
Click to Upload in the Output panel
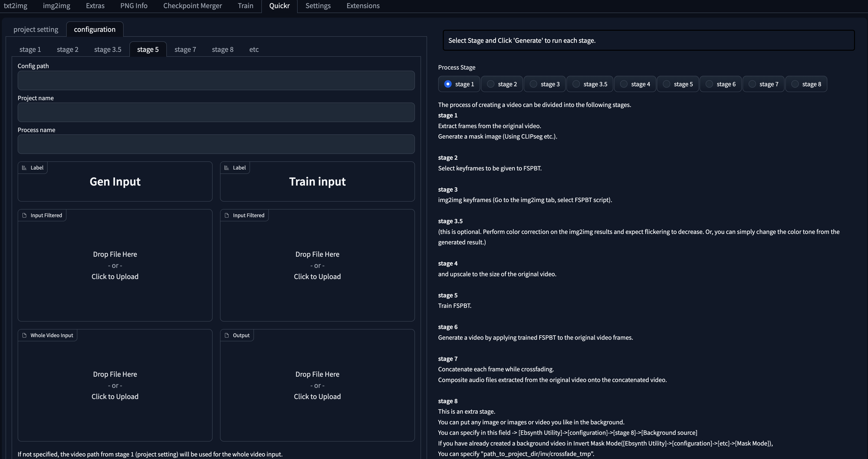click(317, 396)
